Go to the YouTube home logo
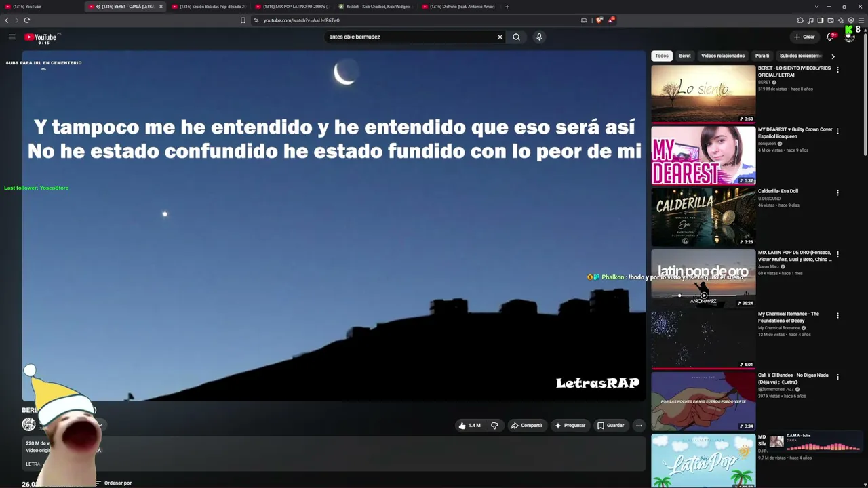The height and width of the screenshot is (488, 868). click(41, 37)
